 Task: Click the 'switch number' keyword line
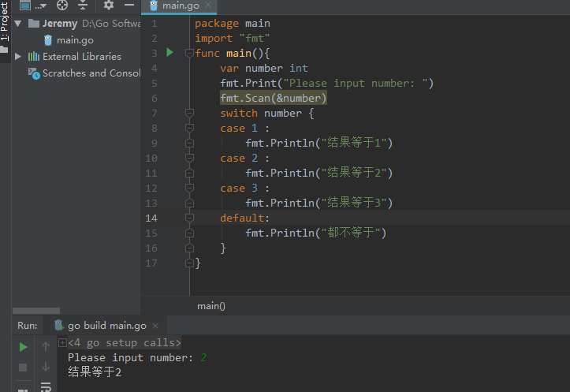point(266,113)
